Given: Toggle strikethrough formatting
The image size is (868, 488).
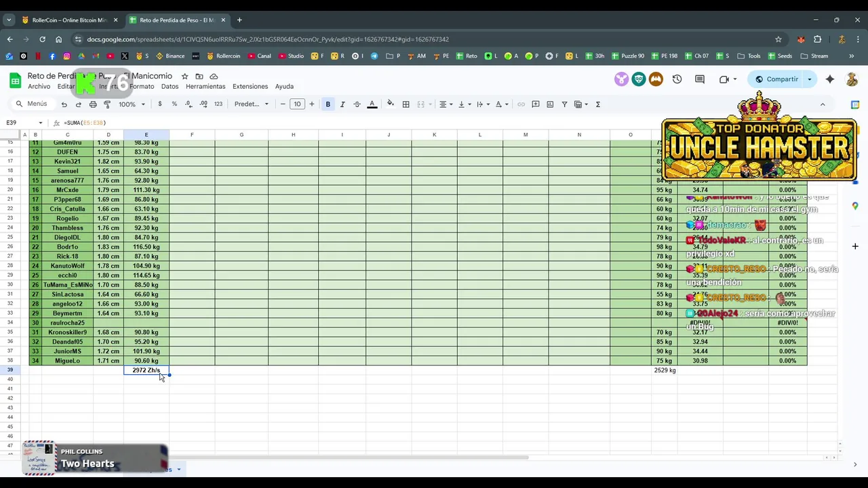Looking at the screenshot, I should [357, 104].
